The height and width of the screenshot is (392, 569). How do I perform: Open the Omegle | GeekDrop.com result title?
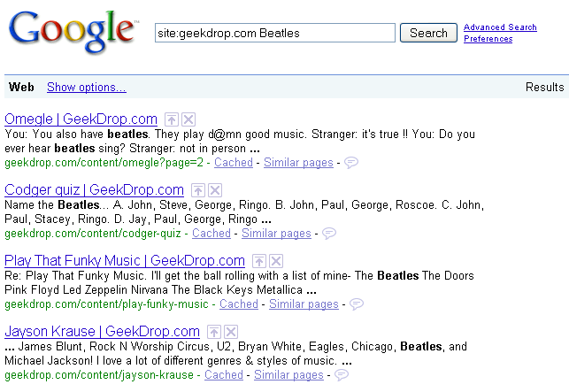point(81,119)
